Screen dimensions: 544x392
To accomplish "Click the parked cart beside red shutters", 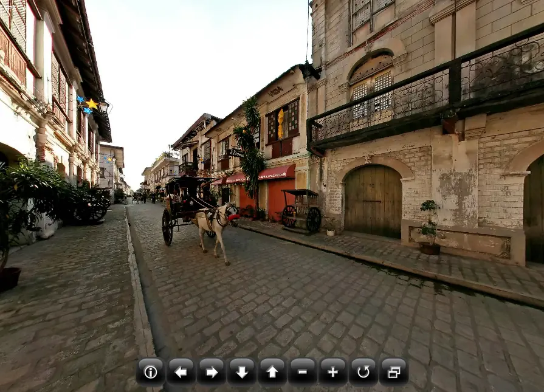I will [301, 210].
